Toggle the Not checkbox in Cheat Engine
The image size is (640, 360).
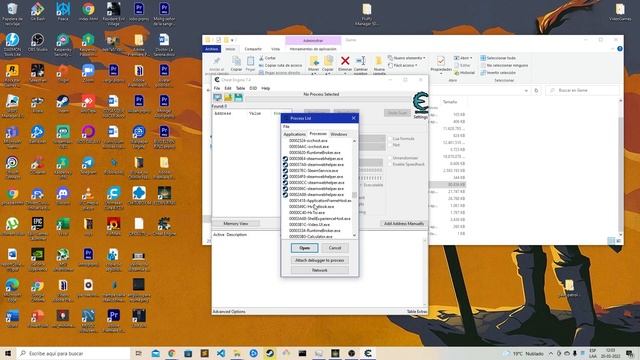(x=390, y=145)
